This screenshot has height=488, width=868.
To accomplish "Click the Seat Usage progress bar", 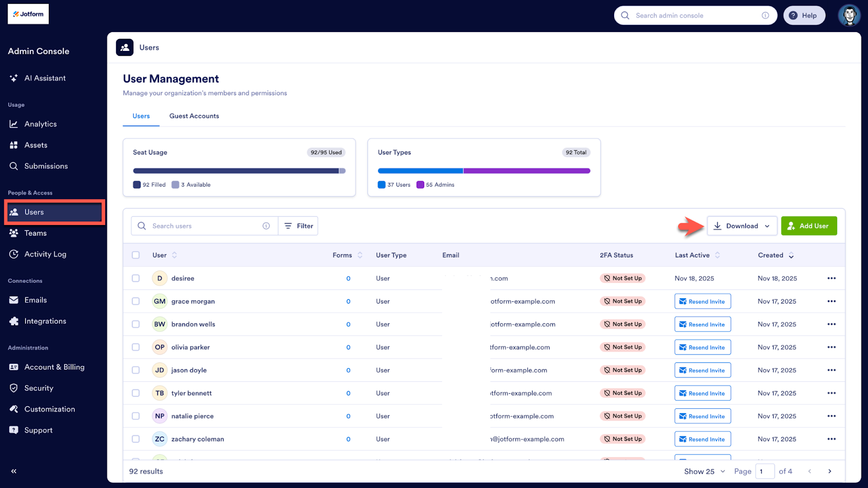I will (x=239, y=170).
